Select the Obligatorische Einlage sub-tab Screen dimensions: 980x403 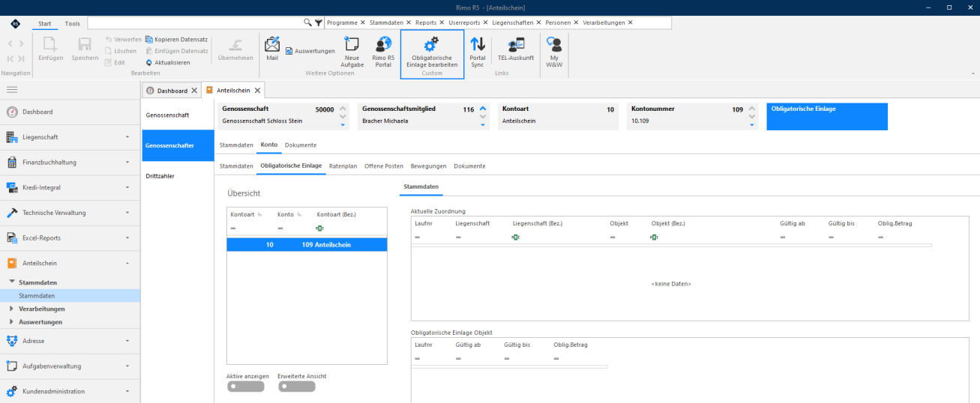click(x=291, y=166)
